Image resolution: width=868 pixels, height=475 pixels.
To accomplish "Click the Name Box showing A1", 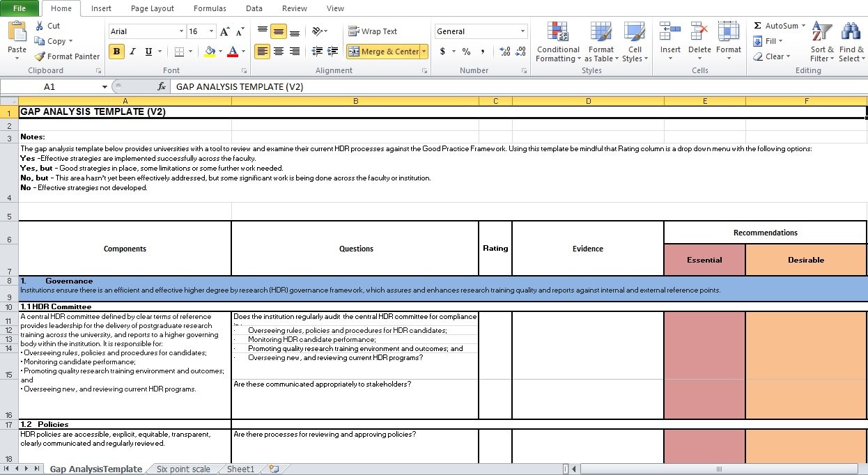I will [49, 86].
